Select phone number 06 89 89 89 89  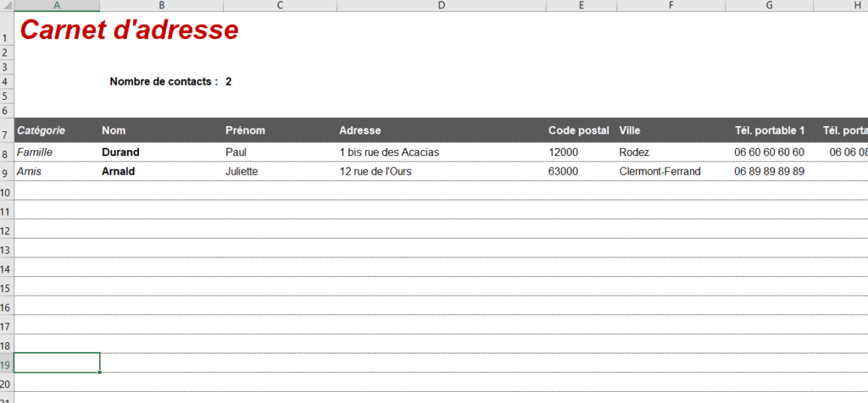(x=770, y=172)
